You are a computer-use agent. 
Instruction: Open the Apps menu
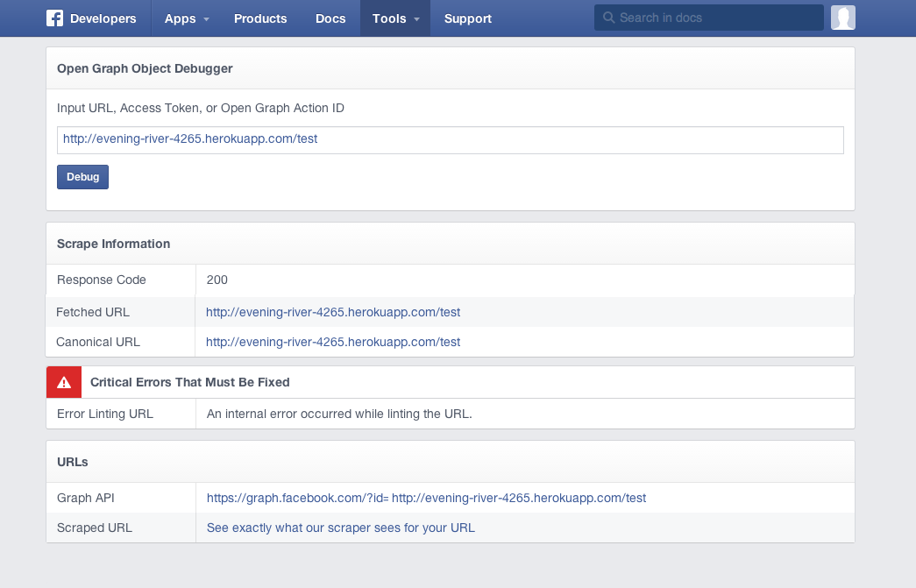click(180, 18)
